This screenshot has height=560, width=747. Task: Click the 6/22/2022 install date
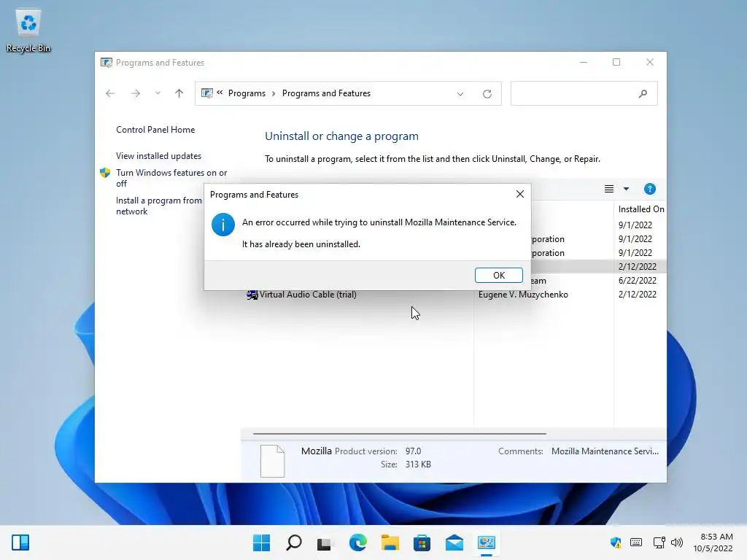(x=638, y=281)
